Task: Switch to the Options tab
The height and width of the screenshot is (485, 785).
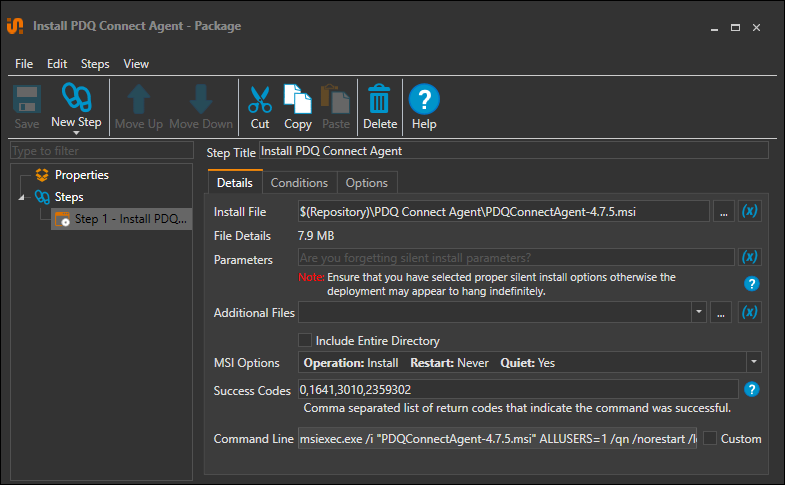Action: [x=367, y=183]
